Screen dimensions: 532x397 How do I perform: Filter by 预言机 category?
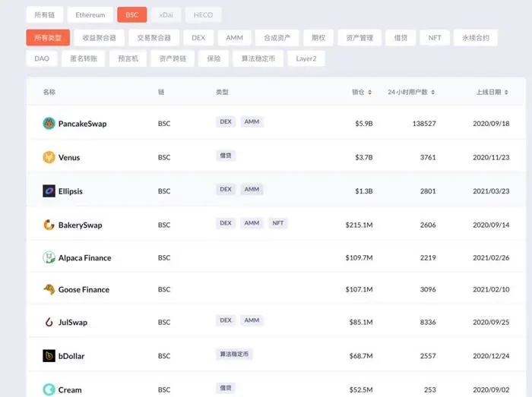[x=128, y=58]
